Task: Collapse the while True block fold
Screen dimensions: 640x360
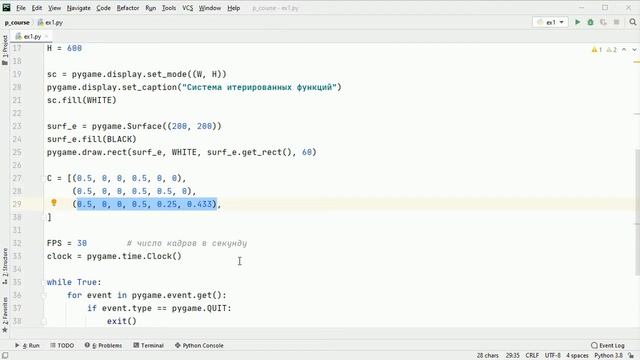Action: [43, 282]
